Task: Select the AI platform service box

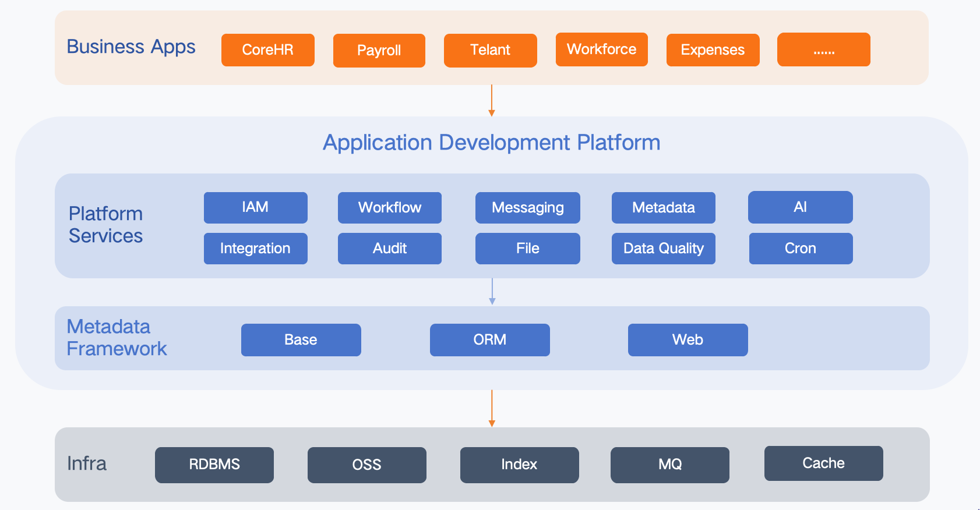Action: tap(800, 207)
